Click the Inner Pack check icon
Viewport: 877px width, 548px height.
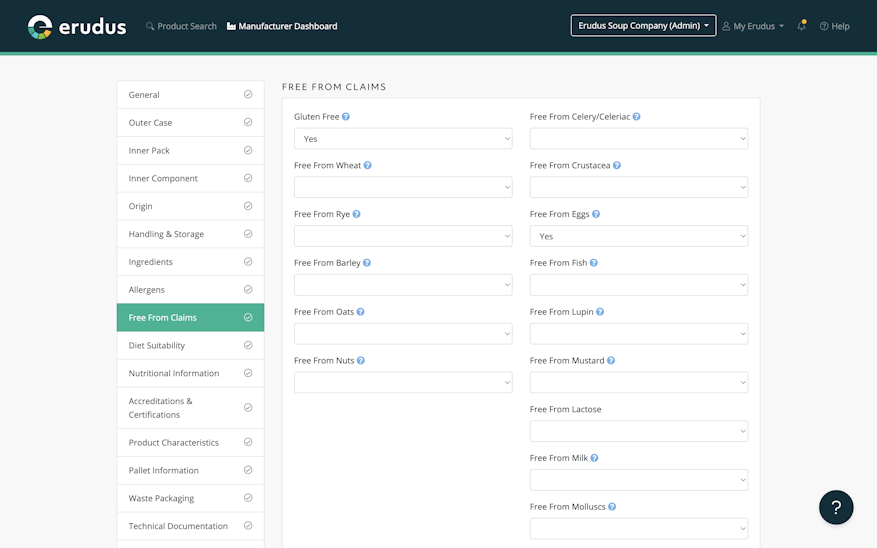(x=248, y=150)
